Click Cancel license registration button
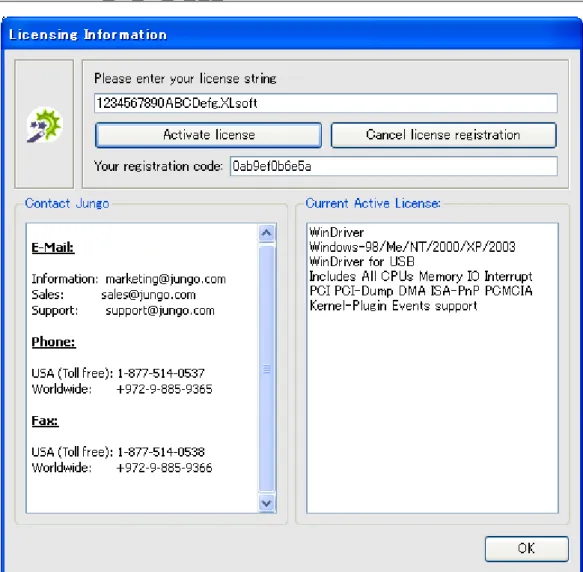This screenshot has height=572, width=583. pyautogui.click(x=444, y=135)
